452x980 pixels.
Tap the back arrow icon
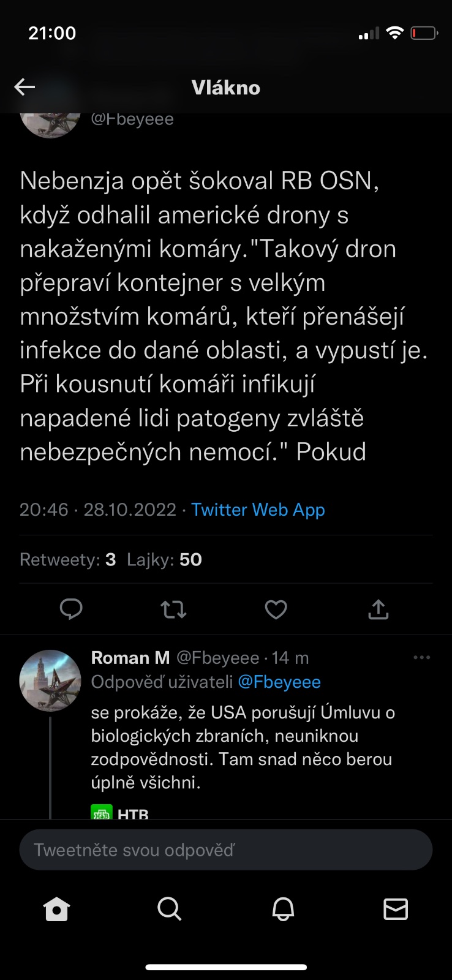coord(24,87)
